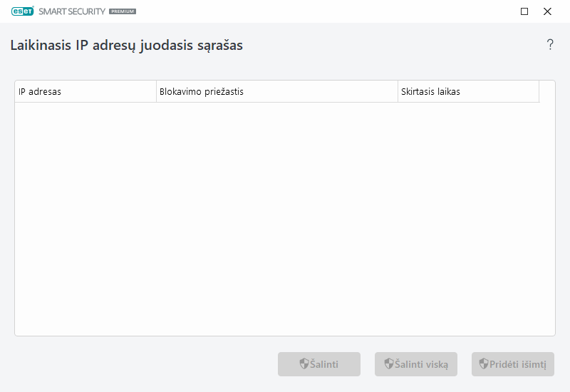Sort by Blokavimo priežastis column header

pyautogui.click(x=277, y=91)
